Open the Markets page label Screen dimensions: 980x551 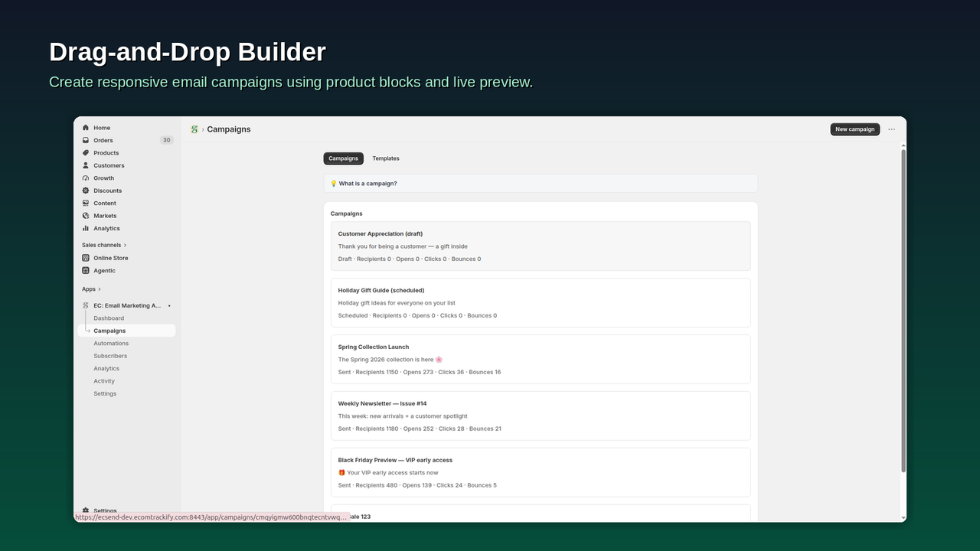[105, 216]
